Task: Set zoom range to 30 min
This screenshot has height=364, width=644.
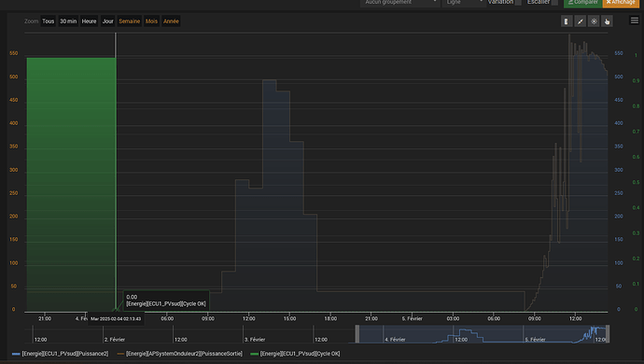Action: [x=68, y=21]
